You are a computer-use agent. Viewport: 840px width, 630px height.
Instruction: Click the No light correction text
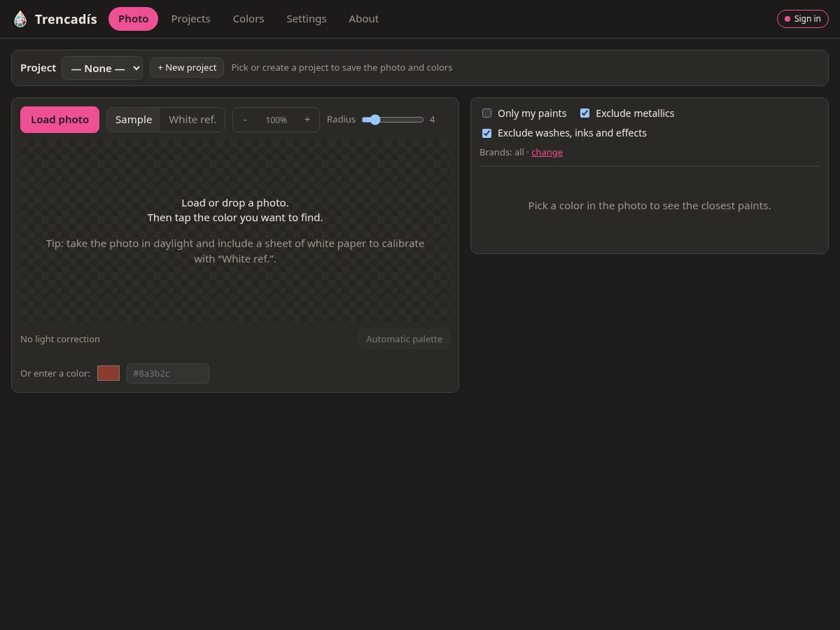point(60,339)
